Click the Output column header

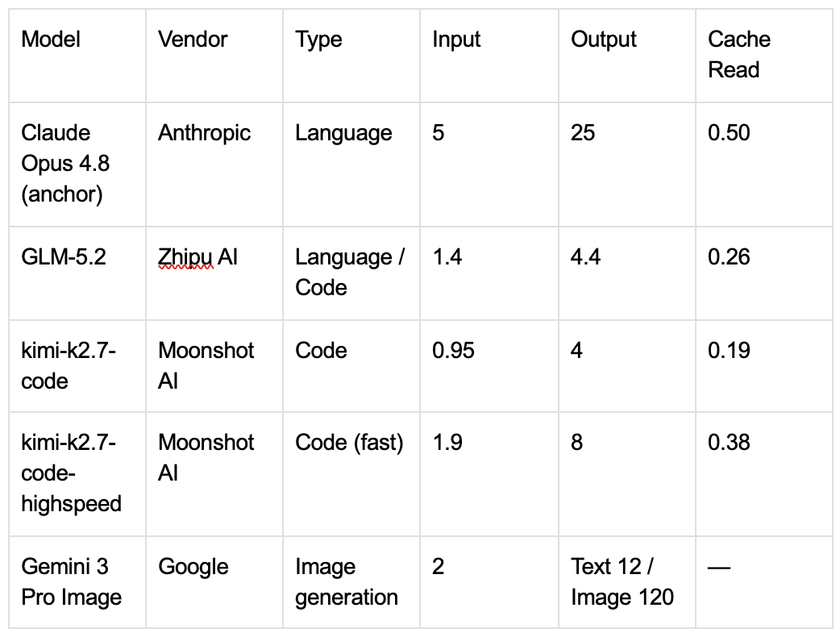pos(627,55)
